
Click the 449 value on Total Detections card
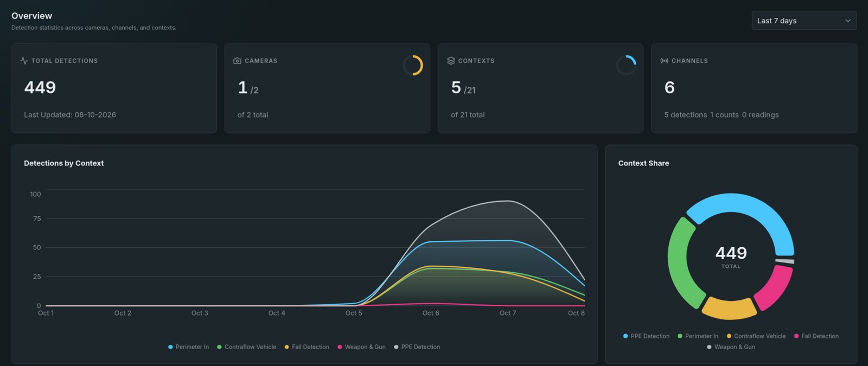[x=40, y=87]
